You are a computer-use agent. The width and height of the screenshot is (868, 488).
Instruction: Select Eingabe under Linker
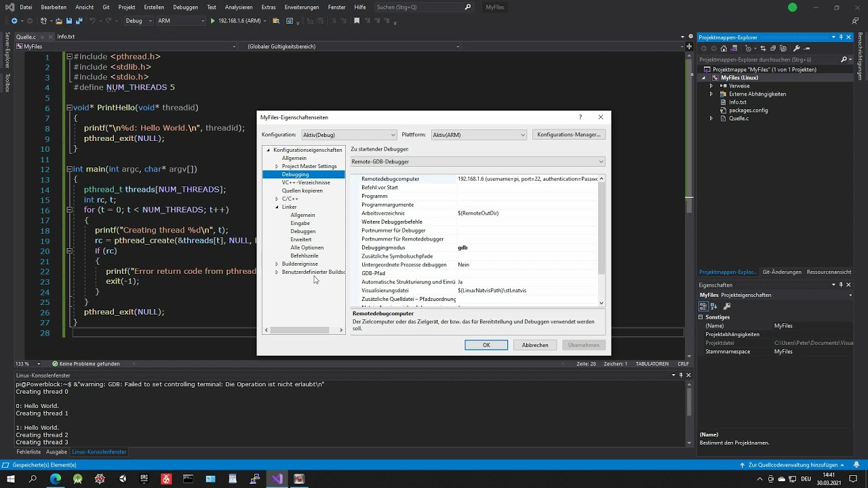pyautogui.click(x=300, y=223)
